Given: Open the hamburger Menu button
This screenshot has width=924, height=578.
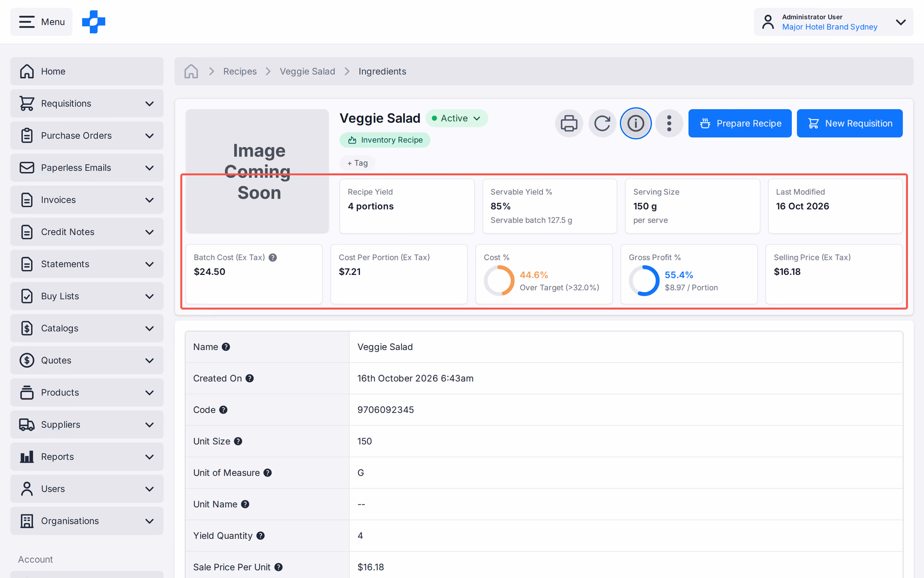Looking at the screenshot, I should pos(41,22).
